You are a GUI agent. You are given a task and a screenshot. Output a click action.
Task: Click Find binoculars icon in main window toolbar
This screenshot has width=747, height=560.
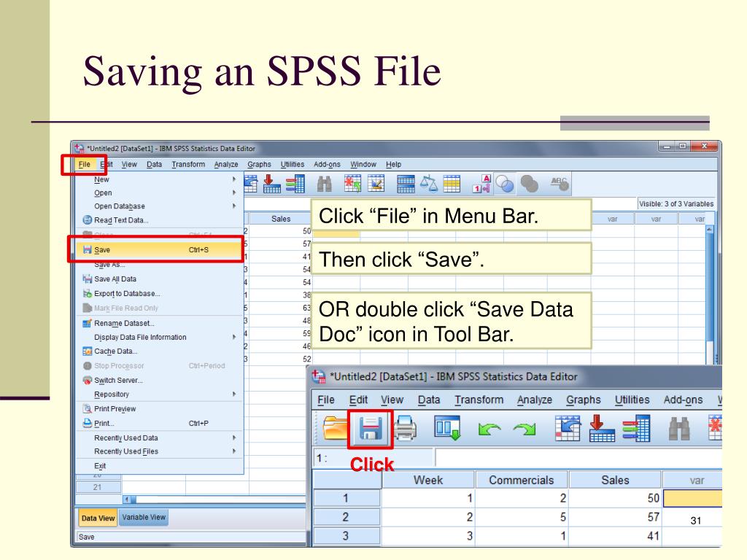pos(325,184)
